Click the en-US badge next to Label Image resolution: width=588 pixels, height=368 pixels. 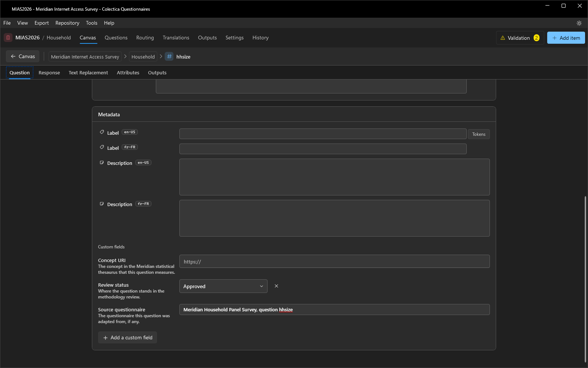(130, 132)
